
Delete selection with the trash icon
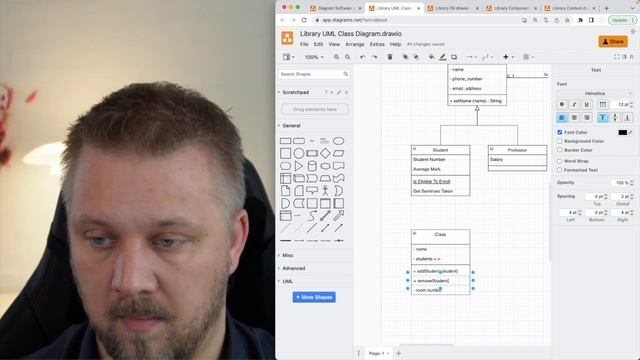point(390,57)
